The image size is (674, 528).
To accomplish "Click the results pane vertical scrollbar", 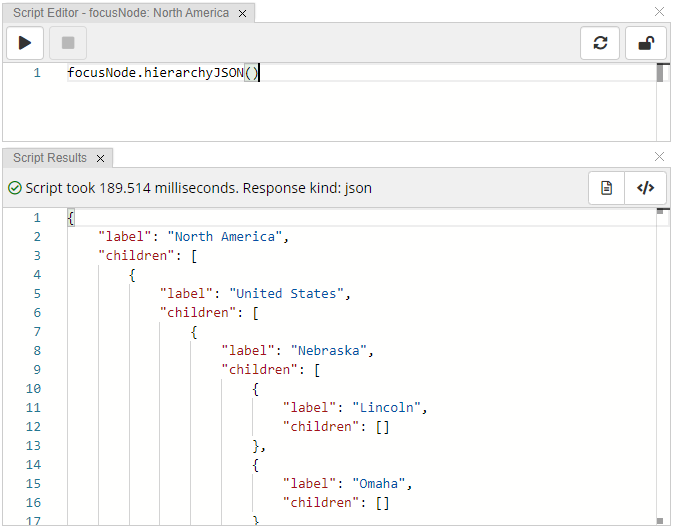I will tap(661, 360).
